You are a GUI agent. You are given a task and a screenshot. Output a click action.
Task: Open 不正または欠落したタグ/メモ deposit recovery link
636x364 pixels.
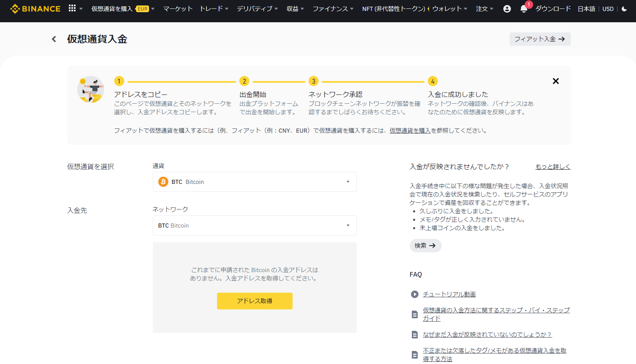click(x=495, y=355)
